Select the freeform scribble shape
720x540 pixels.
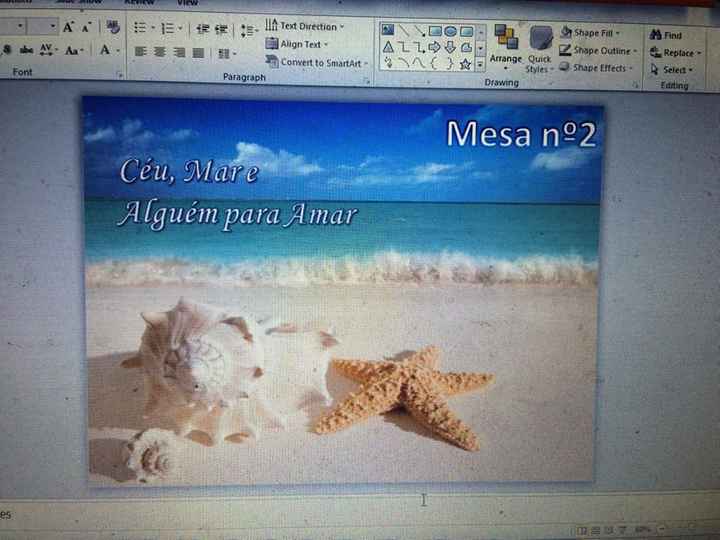[388, 62]
